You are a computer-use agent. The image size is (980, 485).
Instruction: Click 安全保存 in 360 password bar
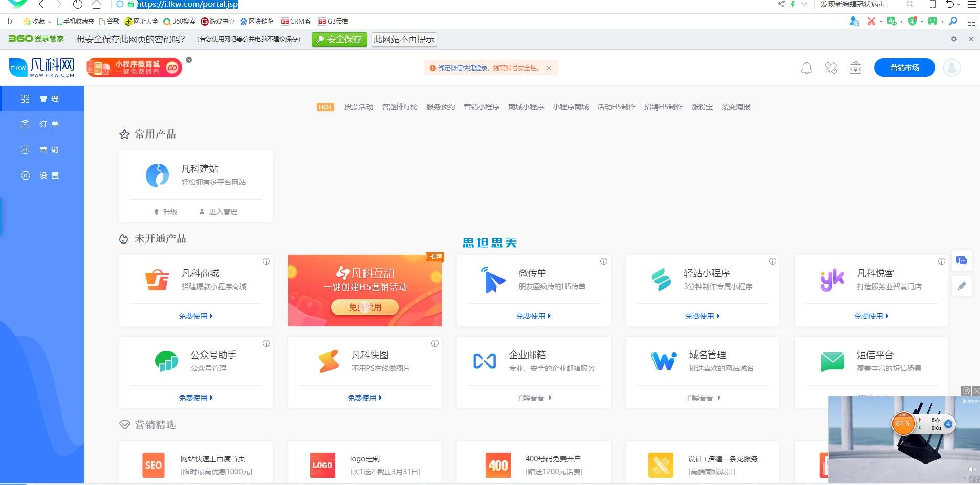(x=339, y=39)
